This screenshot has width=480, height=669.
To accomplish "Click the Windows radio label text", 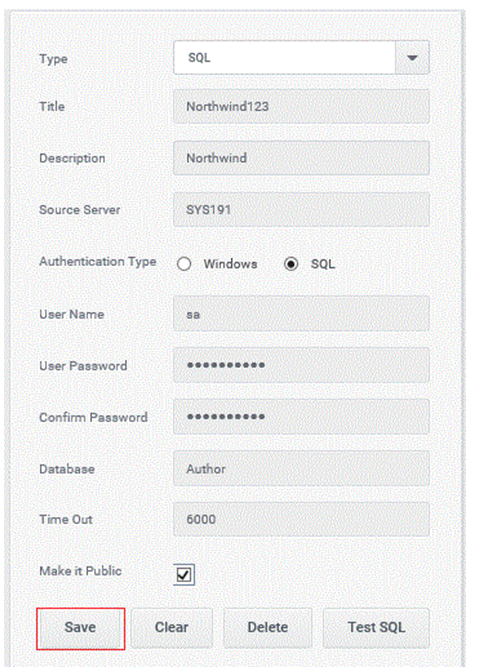I will (x=230, y=264).
